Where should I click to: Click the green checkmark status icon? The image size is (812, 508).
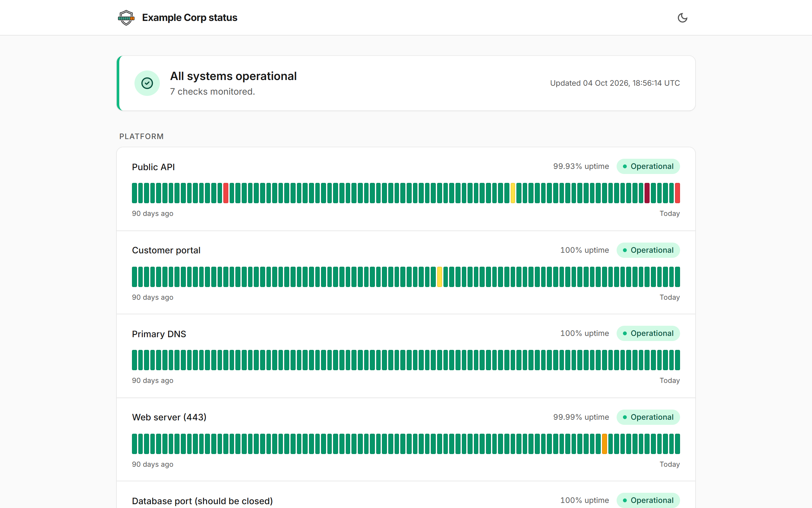click(x=147, y=83)
